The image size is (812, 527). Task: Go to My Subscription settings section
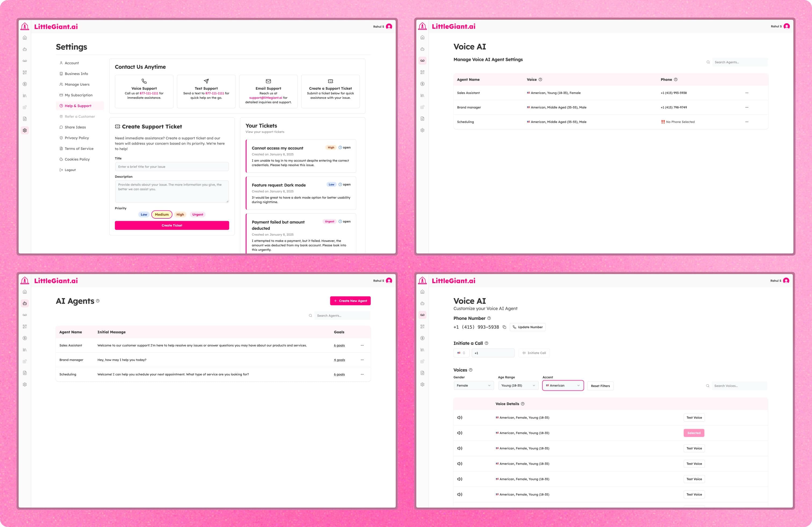(78, 96)
